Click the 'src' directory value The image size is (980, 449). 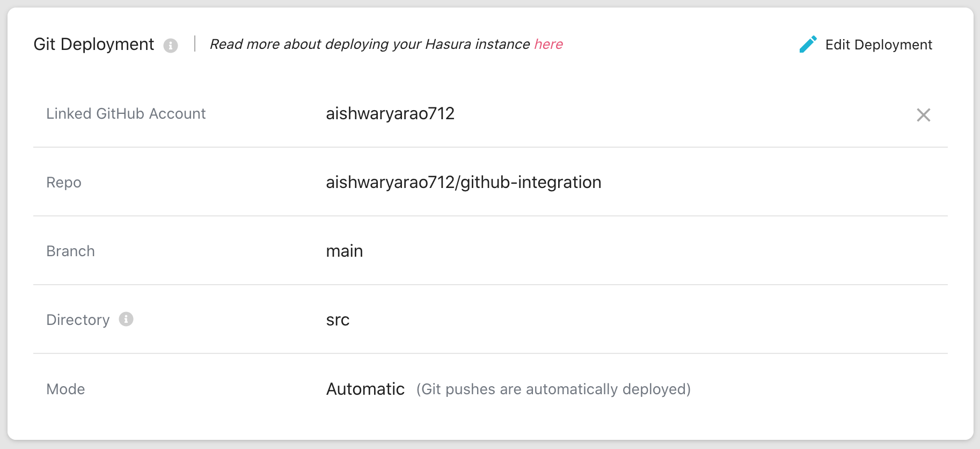(338, 320)
